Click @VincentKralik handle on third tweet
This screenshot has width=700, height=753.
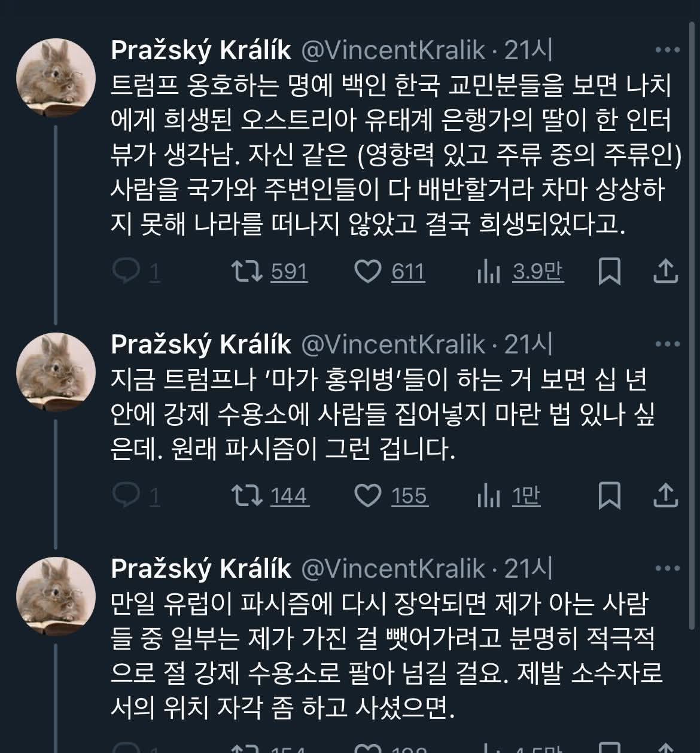coord(392,568)
